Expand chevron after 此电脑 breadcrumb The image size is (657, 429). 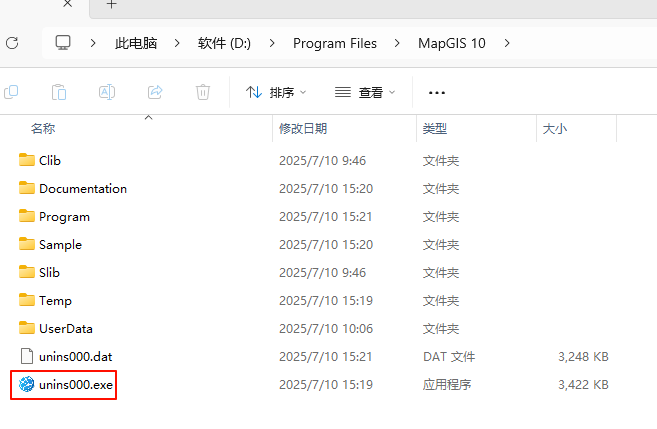coord(177,43)
